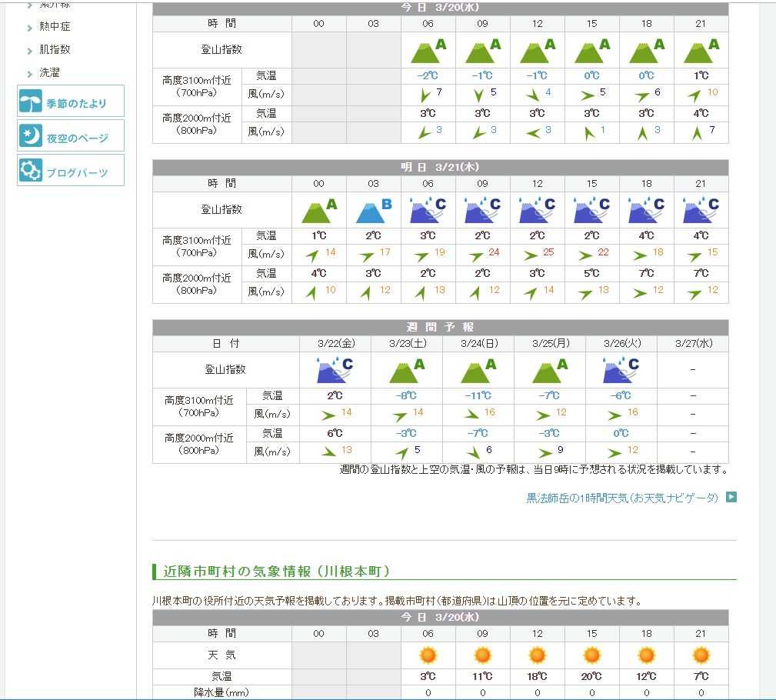Click the 3/24(日) climbing index A mountain icon
This screenshot has width=776, height=700.
(x=478, y=370)
